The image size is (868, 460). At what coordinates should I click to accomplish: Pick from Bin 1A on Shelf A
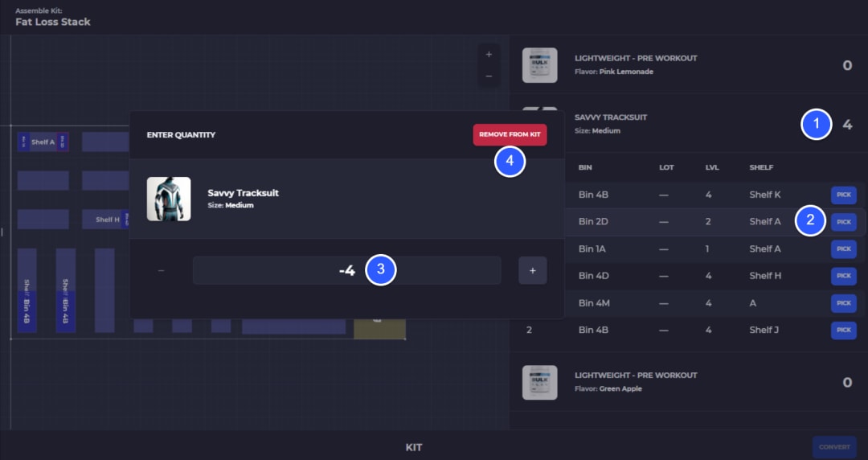click(x=844, y=248)
